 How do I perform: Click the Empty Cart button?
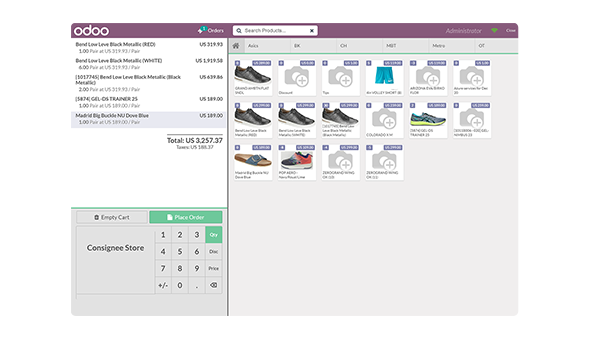(112, 217)
